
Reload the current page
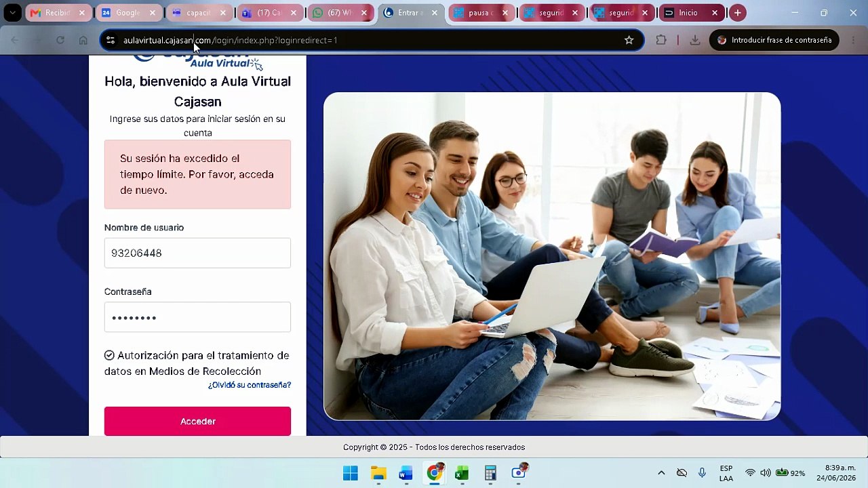click(60, 40)
